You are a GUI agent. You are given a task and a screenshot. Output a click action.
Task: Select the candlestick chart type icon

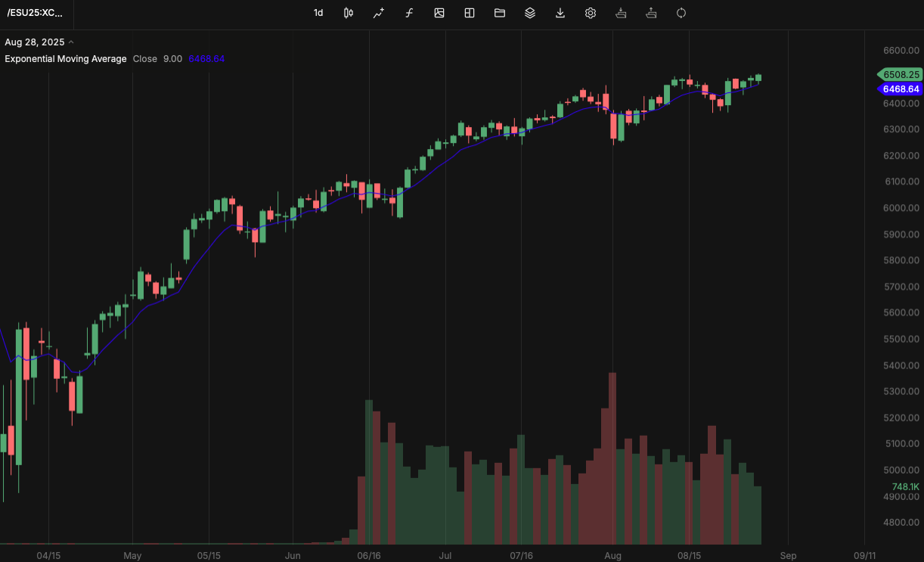[348, 13]
